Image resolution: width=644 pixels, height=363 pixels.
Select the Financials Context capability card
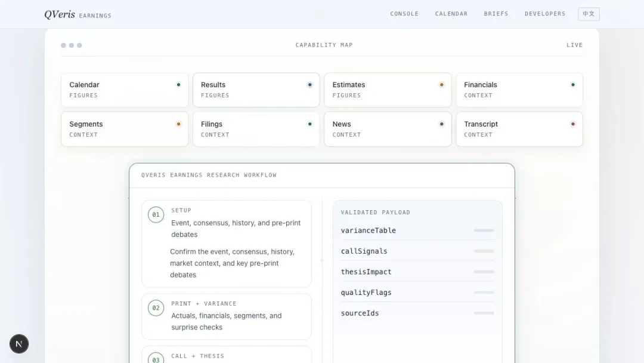click(519, 90)
